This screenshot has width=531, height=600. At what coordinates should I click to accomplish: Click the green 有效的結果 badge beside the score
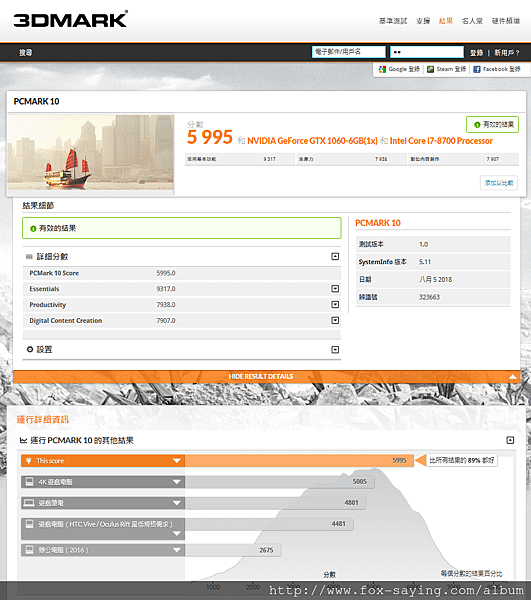tap(492, 125)
